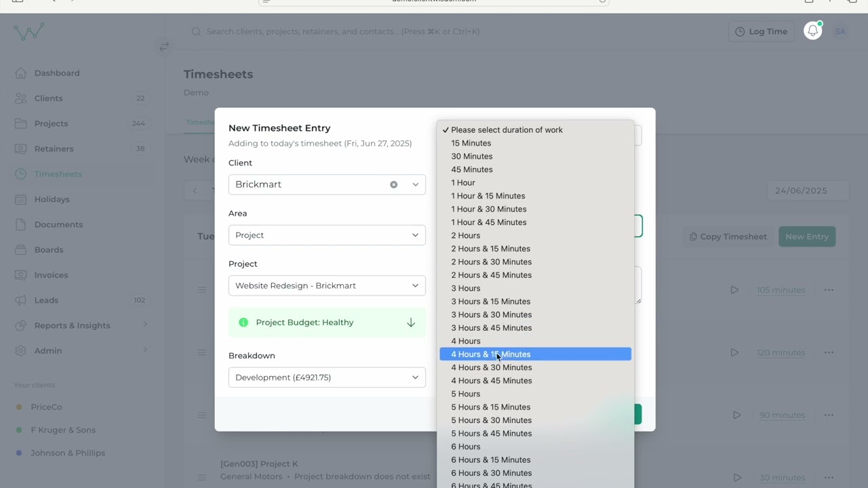Open options menu for 90 minutes entry

829,415
